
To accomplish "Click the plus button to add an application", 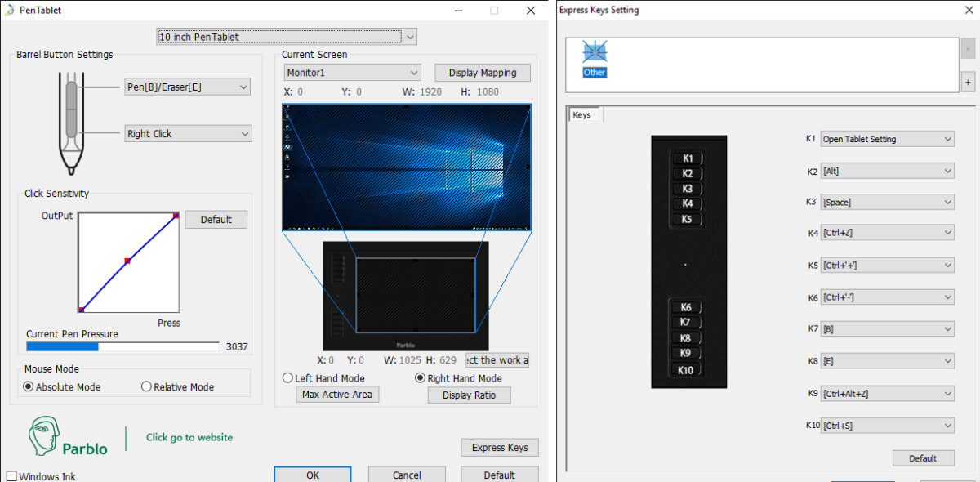I will (968, 83).
